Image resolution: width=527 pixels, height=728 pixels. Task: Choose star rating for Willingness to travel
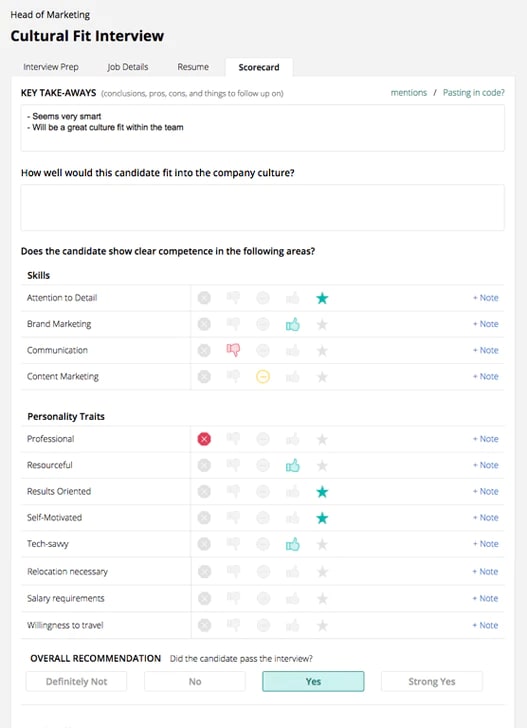tap(322, 626)
